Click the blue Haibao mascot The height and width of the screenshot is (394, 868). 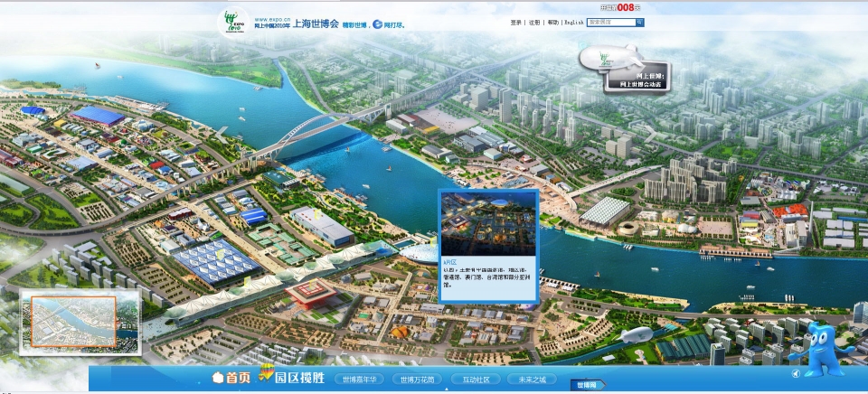820,350
